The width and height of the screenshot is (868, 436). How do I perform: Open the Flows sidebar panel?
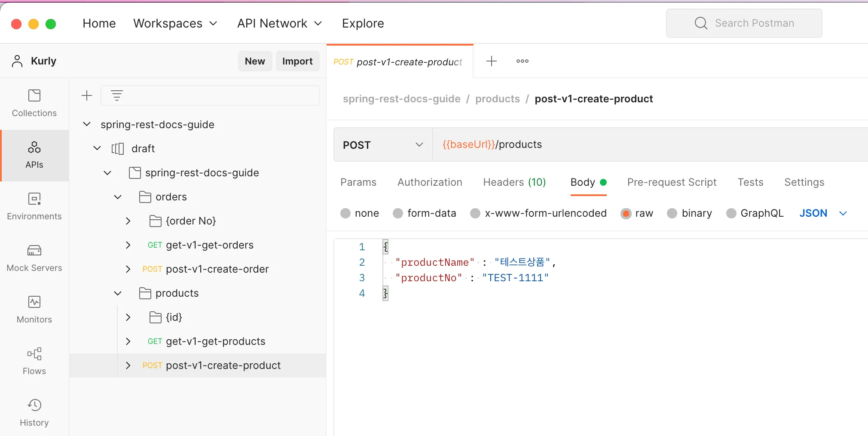34,362
